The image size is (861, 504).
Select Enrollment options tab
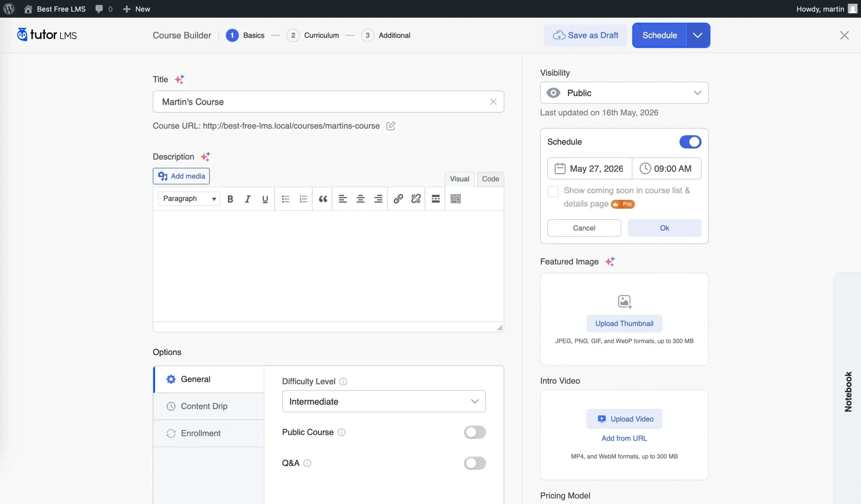tap(209, 433)
